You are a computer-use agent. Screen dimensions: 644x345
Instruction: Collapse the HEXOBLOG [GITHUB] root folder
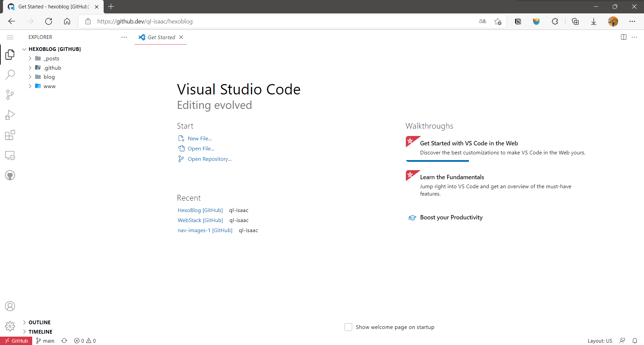click(54, 49)
